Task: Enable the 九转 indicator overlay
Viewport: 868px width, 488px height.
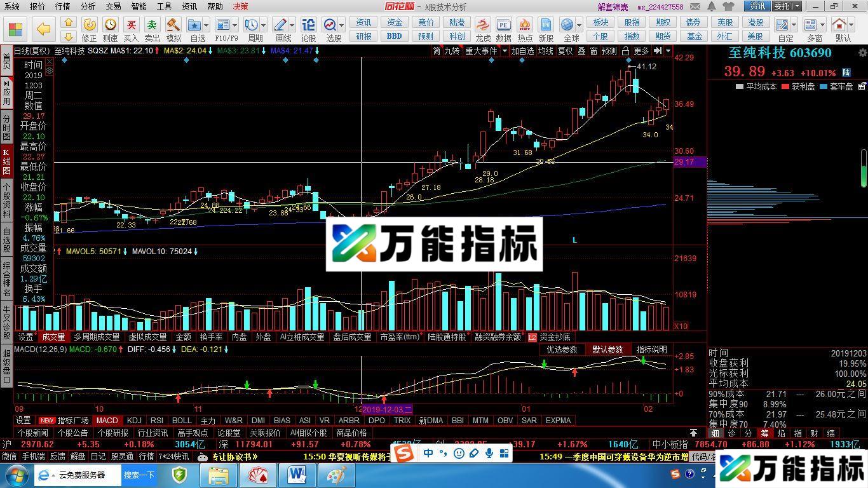Action: click(x=452, y=51)
